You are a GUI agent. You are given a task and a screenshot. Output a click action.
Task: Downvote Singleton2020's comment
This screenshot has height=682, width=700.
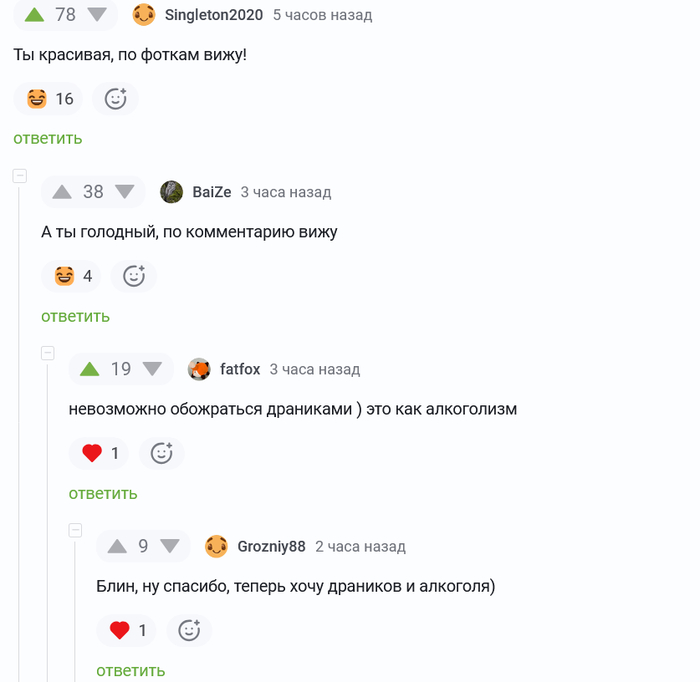(x=97, y=15)
